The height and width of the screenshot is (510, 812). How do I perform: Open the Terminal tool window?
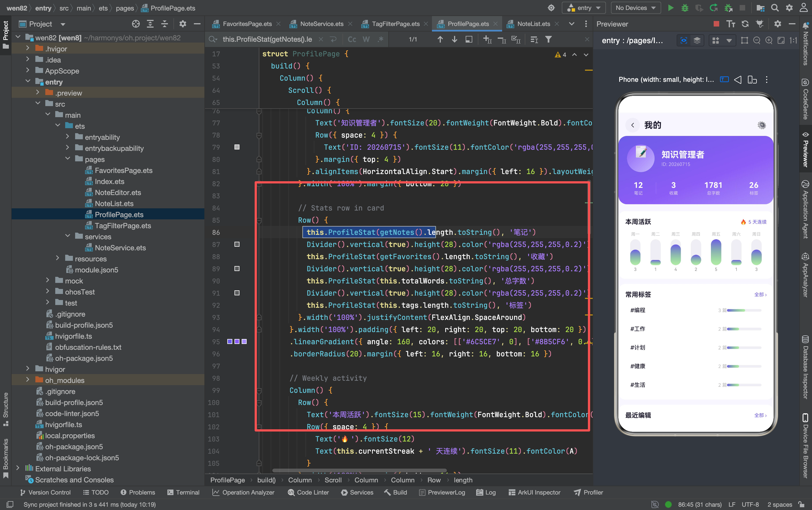tap(183, 492)
